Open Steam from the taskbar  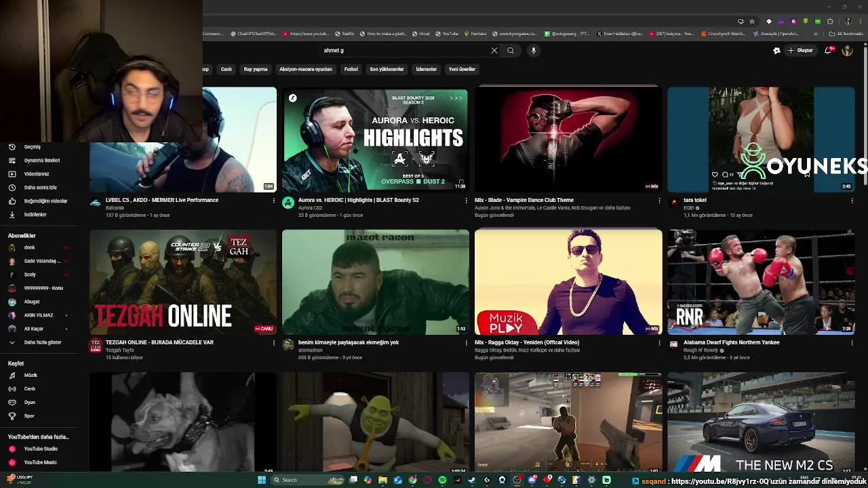[x=472, y=480]
